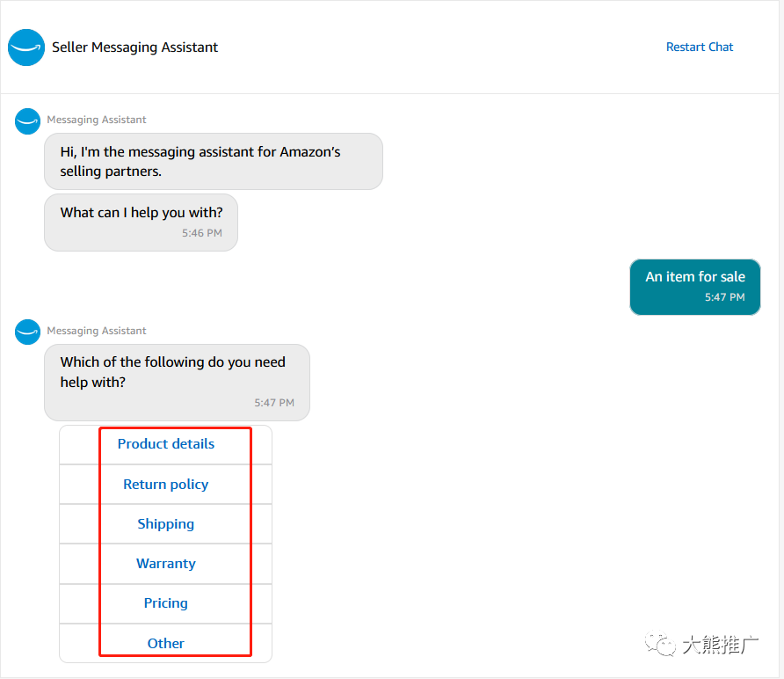784x679 pixels.
Task: Click the Seller Messaging Assistant title
Action: coord(135,47)
